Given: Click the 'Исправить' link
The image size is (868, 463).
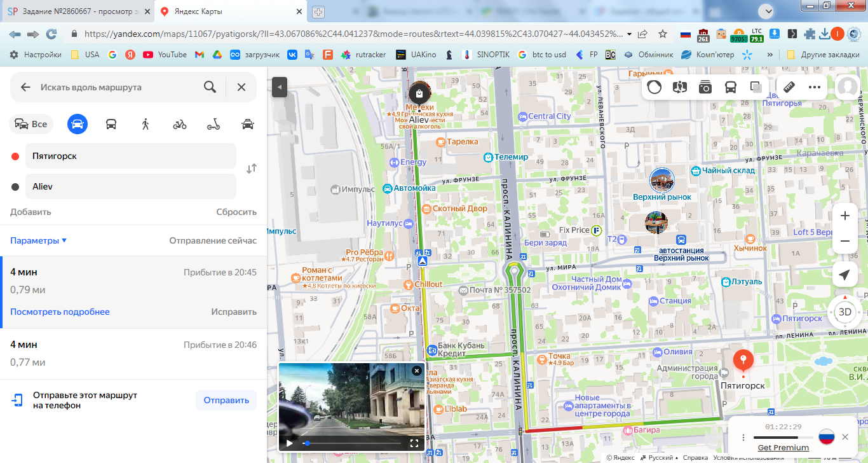Looking at the screenshot, I should (x=234, y=312).
